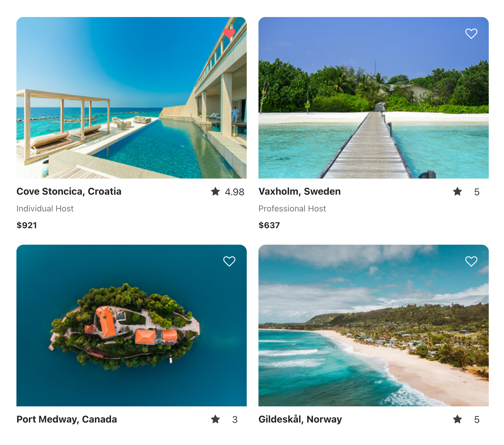
Task: Open the Gildeskål coastline photo
Action: pos(374,326)
